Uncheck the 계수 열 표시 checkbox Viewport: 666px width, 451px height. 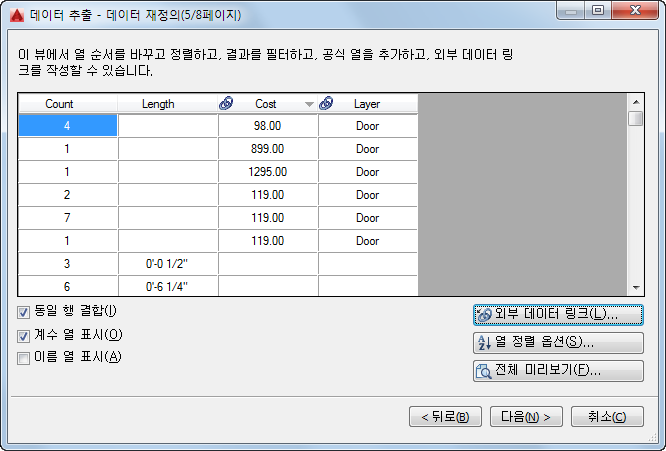point(23,336)
